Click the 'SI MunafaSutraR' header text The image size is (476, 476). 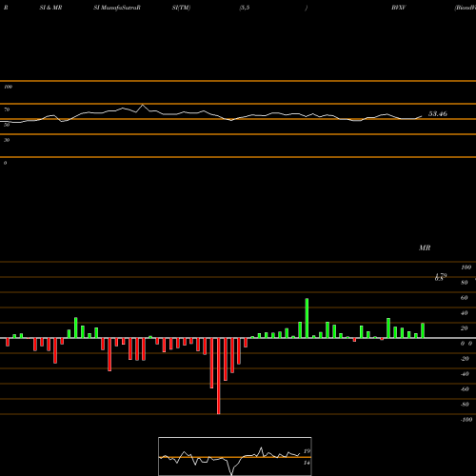[x=117, y=8]
